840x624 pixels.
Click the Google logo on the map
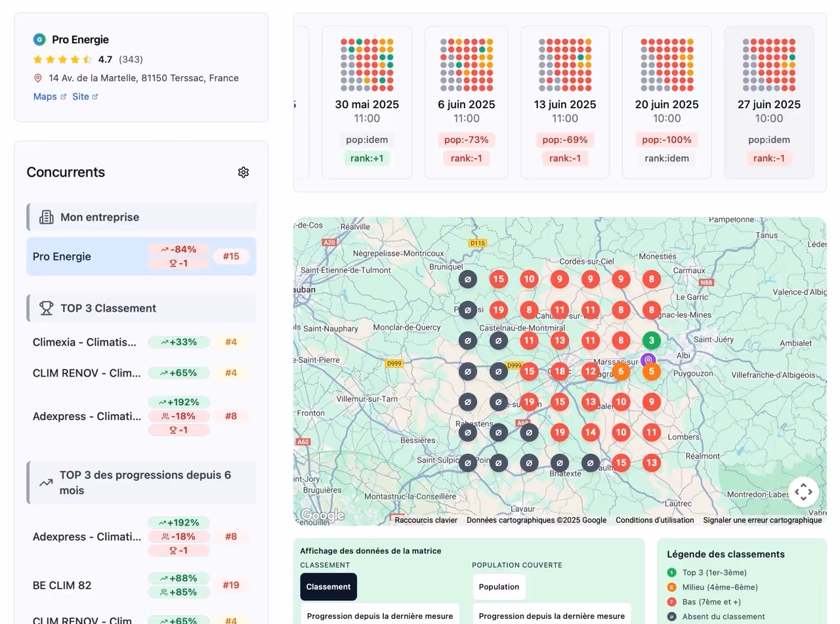click(x=322, y=516)
